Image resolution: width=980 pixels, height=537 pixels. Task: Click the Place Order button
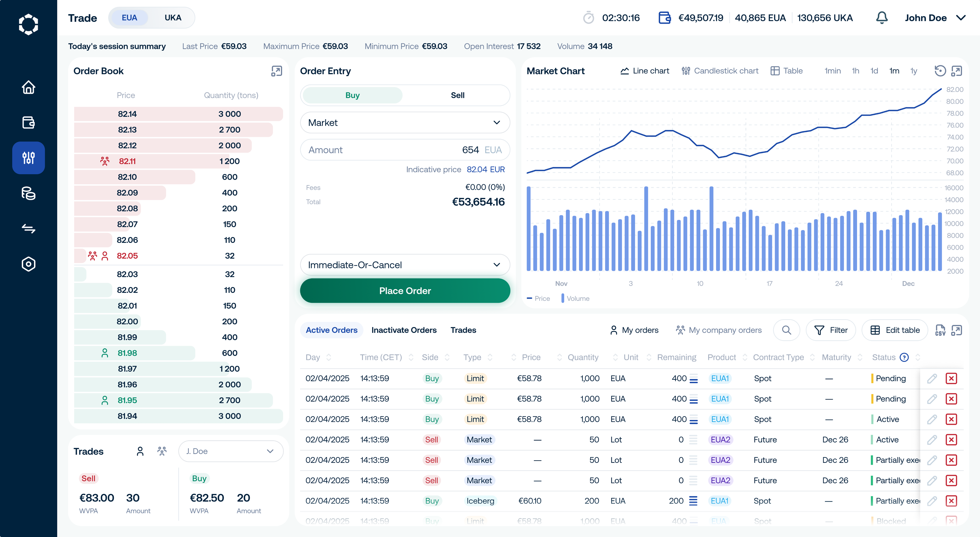(x=405, y=291)
